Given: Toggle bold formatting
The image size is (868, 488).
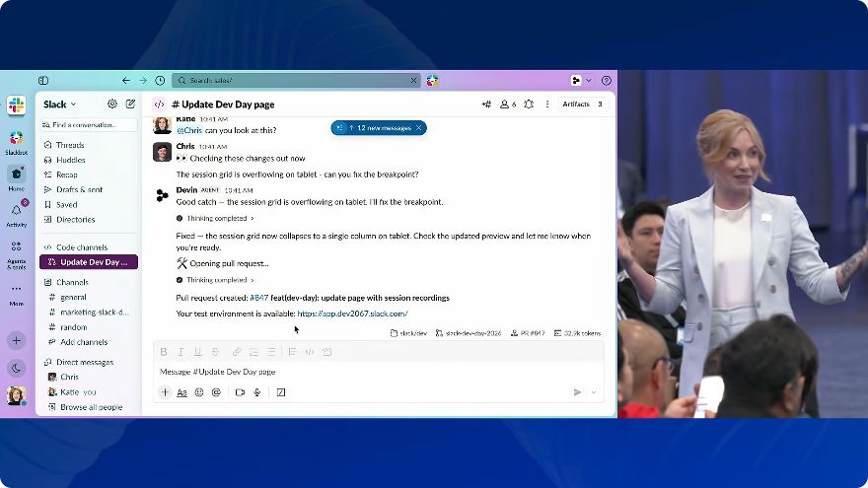Looking at the screenshot, I should click(x=164, y=352).
